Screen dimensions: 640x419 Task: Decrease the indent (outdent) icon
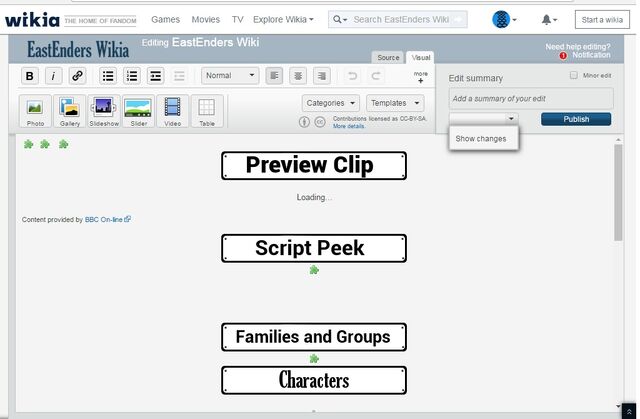[179, 76]
